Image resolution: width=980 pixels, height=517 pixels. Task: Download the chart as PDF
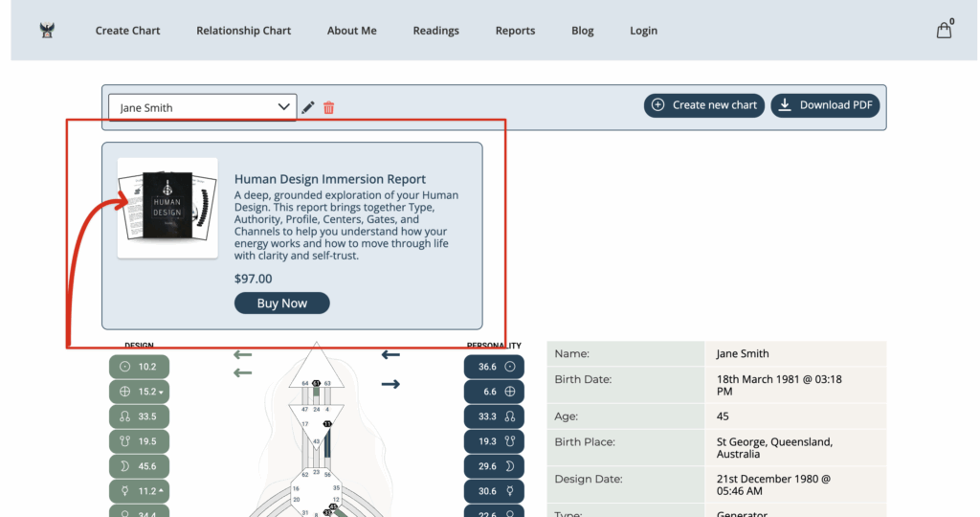pos(825,105)
